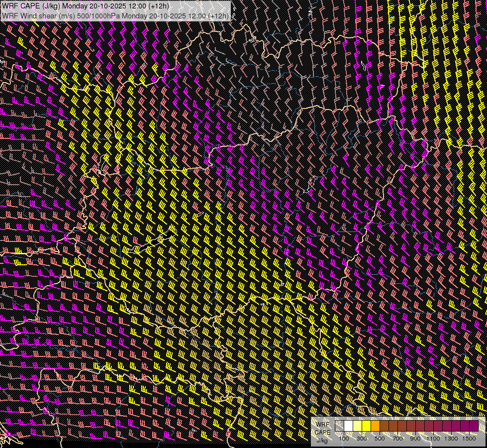Click the 100 label on the CAPE scale
The height and width of the screenshot is (448, 487).
[344, 439]
